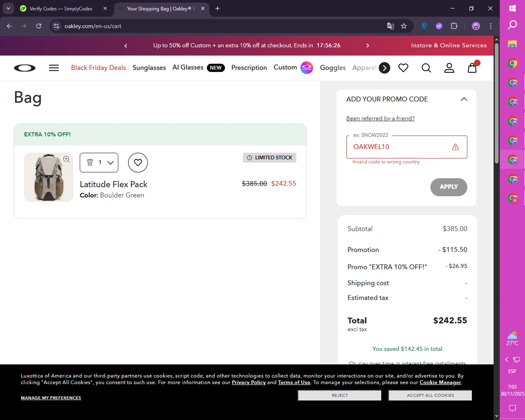
Task: Click Latitude Flex Pack product title
Action: point(113,184)
